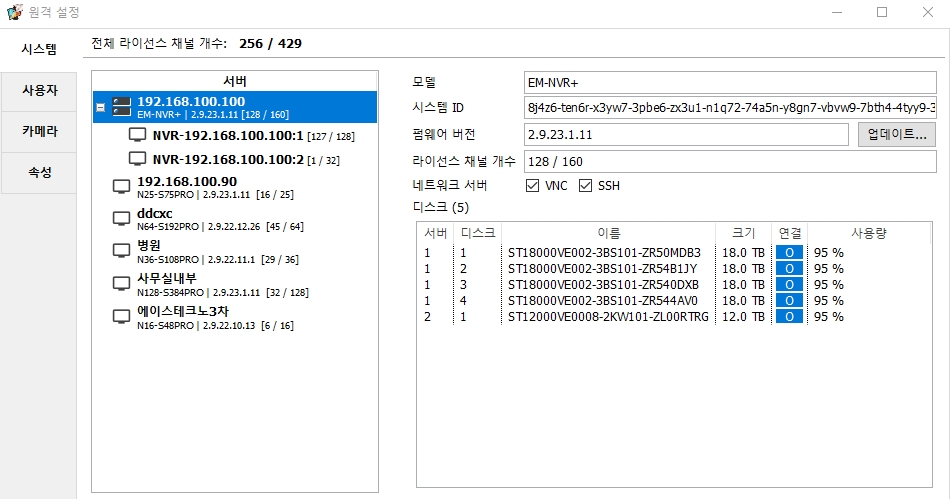Click monitor icon for 에이스테크노3차 server
The height and width of the screenshot is (499, 950).
(121, 318)
